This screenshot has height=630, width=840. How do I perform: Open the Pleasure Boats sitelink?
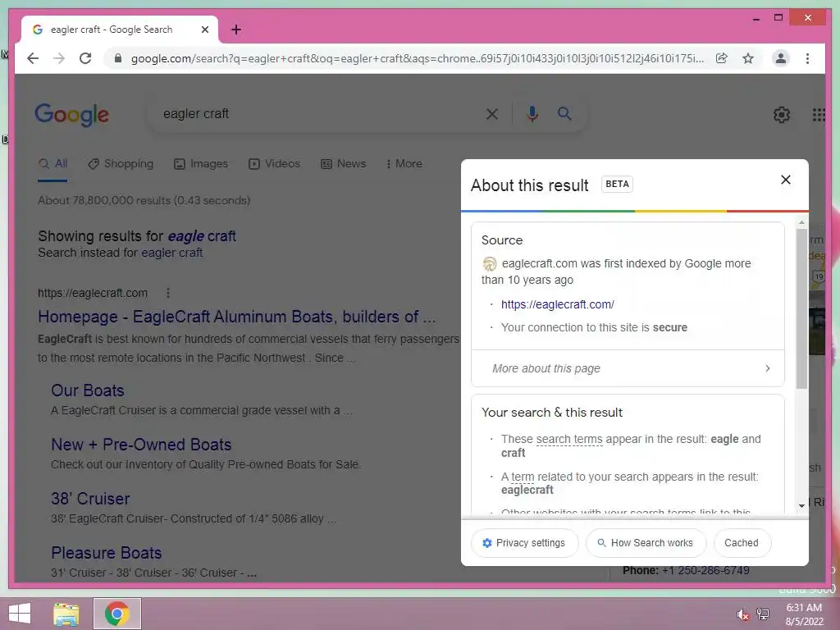(x=106, y=553)
